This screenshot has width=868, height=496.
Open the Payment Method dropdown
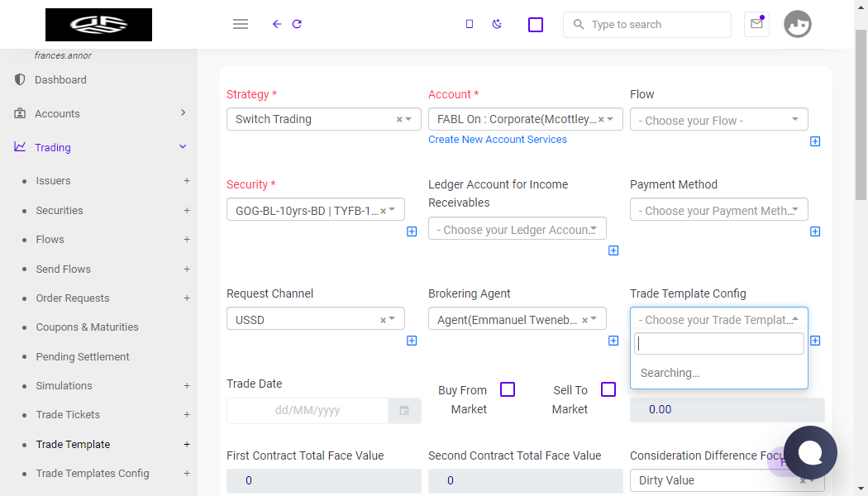pos(718,209)
